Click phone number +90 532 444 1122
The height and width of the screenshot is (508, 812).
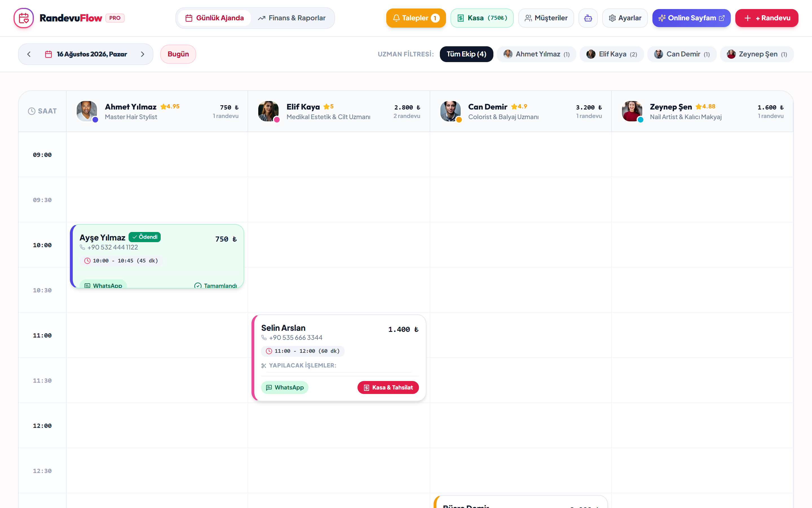click(112, 247)
